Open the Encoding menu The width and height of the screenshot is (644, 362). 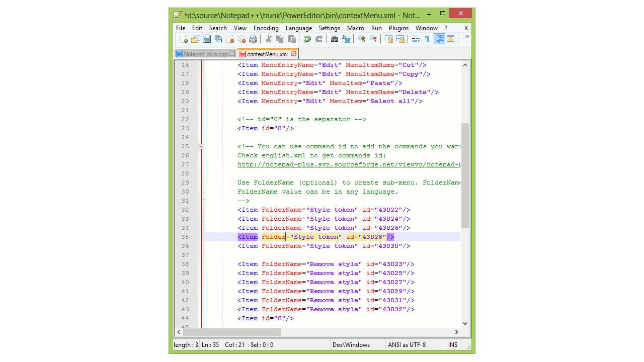(266, 28)
